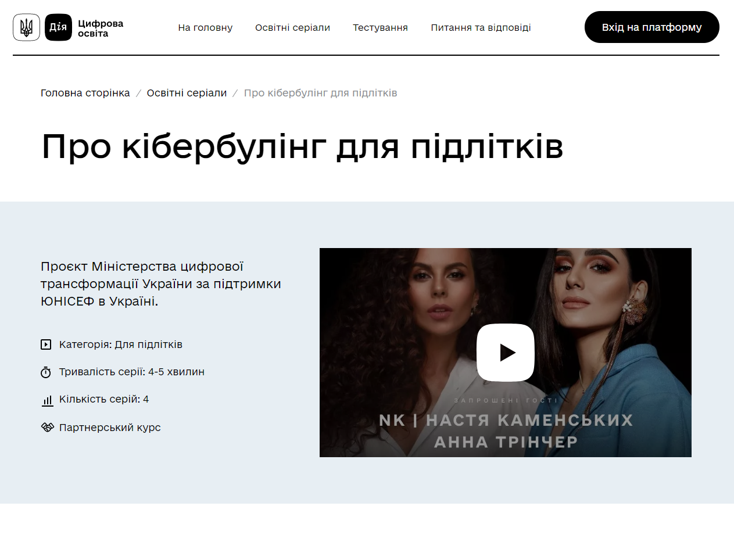The width and height of the screenshot is (734, 560).
Task: Click the Вхід на платформу button
Action: [x=651, y=27]
